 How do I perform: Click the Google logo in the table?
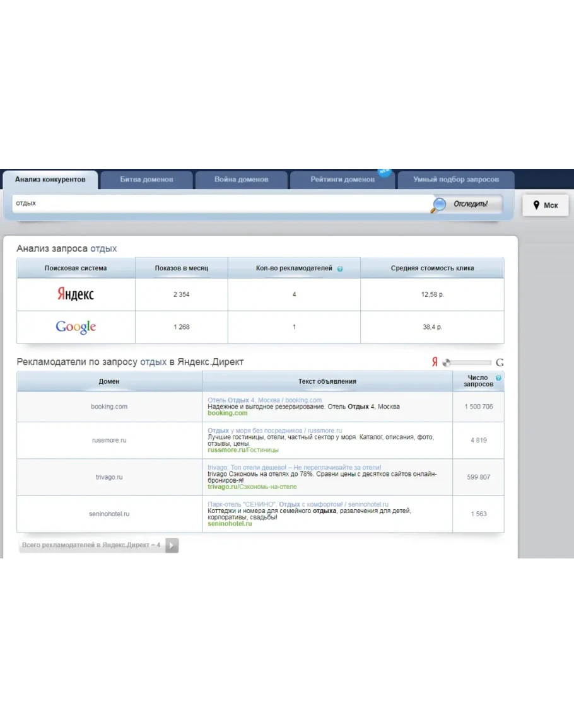coord(76,326)
